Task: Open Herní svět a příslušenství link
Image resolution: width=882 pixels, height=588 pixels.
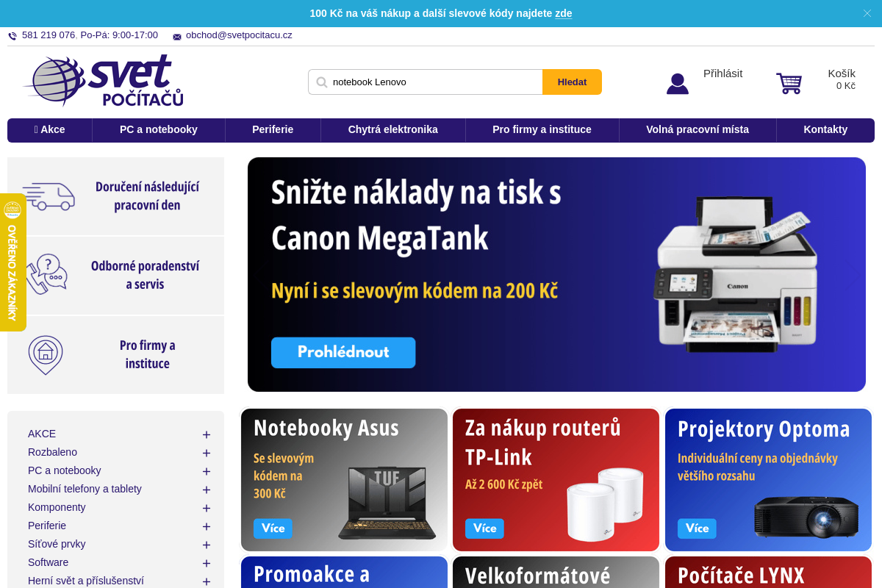Action: [x=86, y=581]
